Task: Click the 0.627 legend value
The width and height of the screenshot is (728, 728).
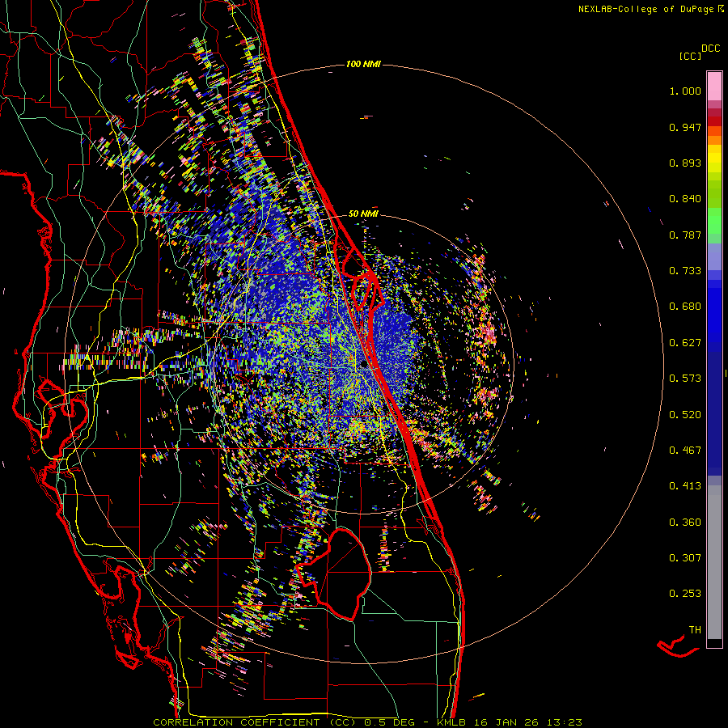Action: point(685,343)
